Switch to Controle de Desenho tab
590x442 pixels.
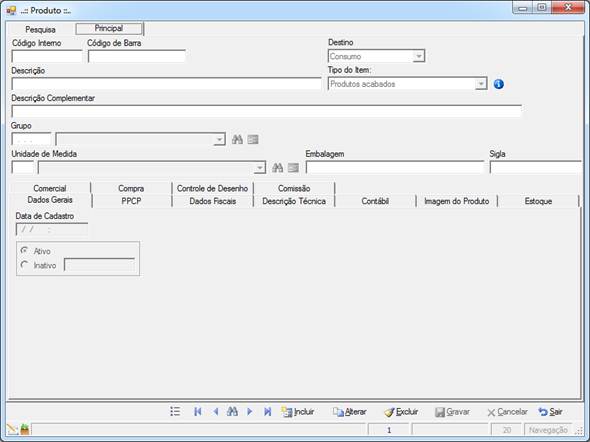(212, 188)
